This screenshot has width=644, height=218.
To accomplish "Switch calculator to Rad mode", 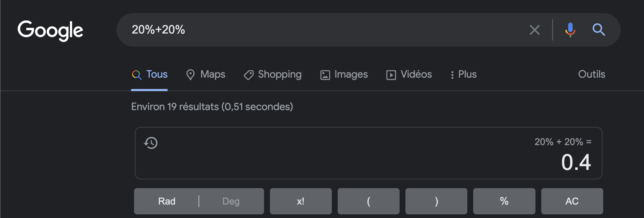I will click(166, 201).
